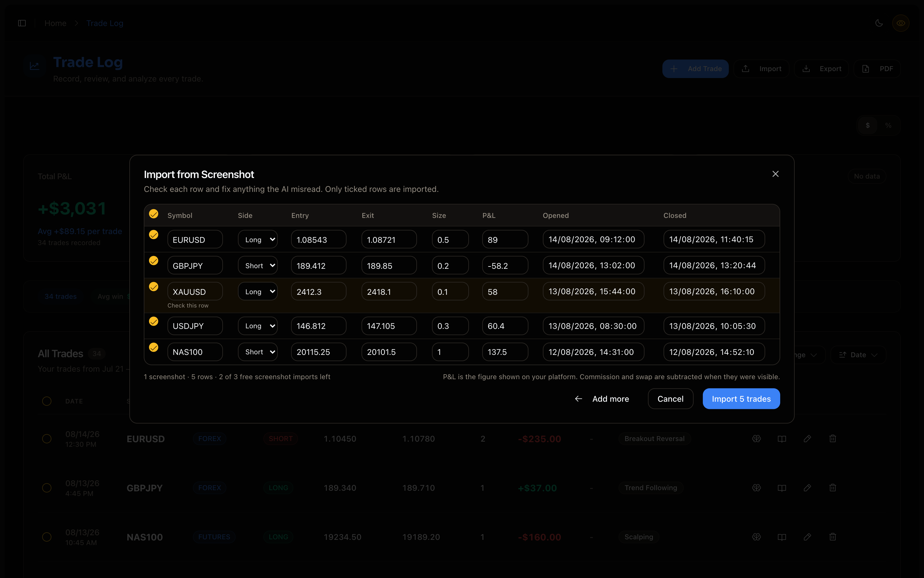Close the Import from Screenshot dialog
The image size is (924, 578).
click(775, 174)
